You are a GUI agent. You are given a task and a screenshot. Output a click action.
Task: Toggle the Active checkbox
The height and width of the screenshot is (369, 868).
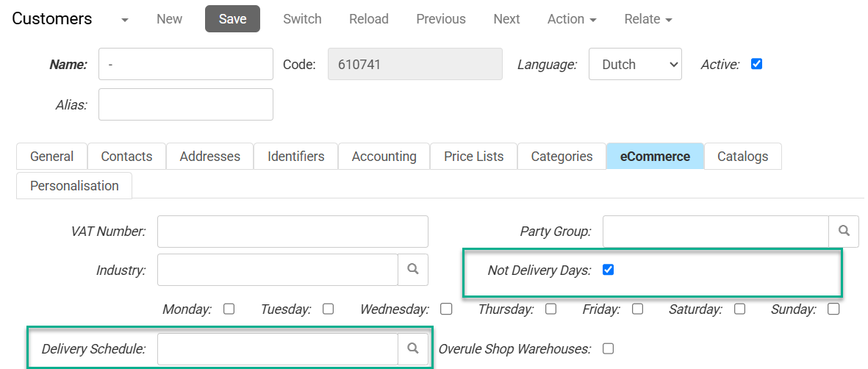[x=756, y=64]
